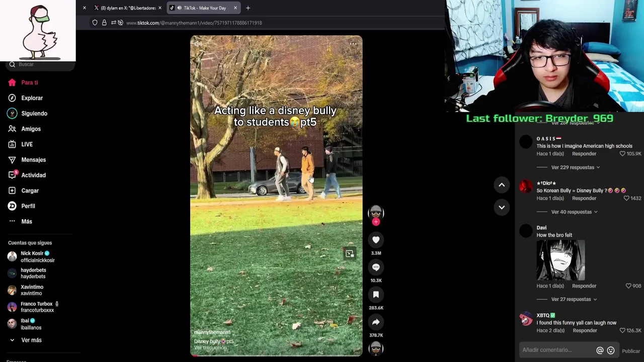644x362 pixels.
Task: Close the TikTok browser tab
Action: coord(235,8)
